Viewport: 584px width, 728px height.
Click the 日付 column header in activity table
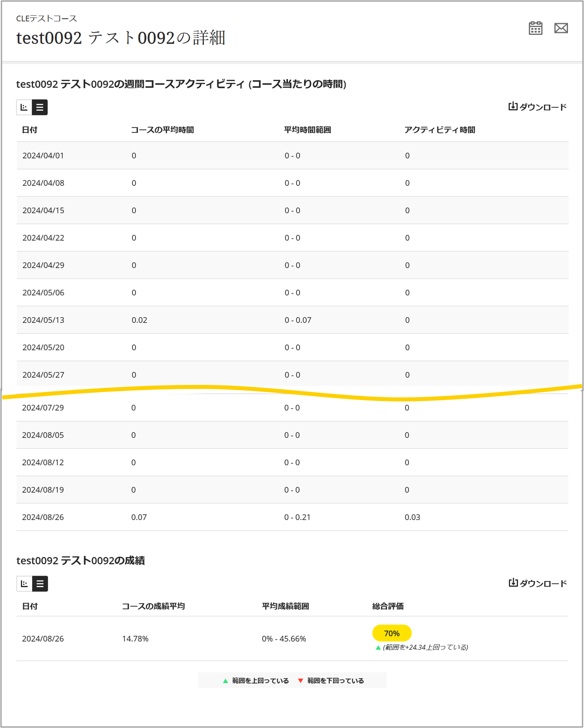point(30,130)
